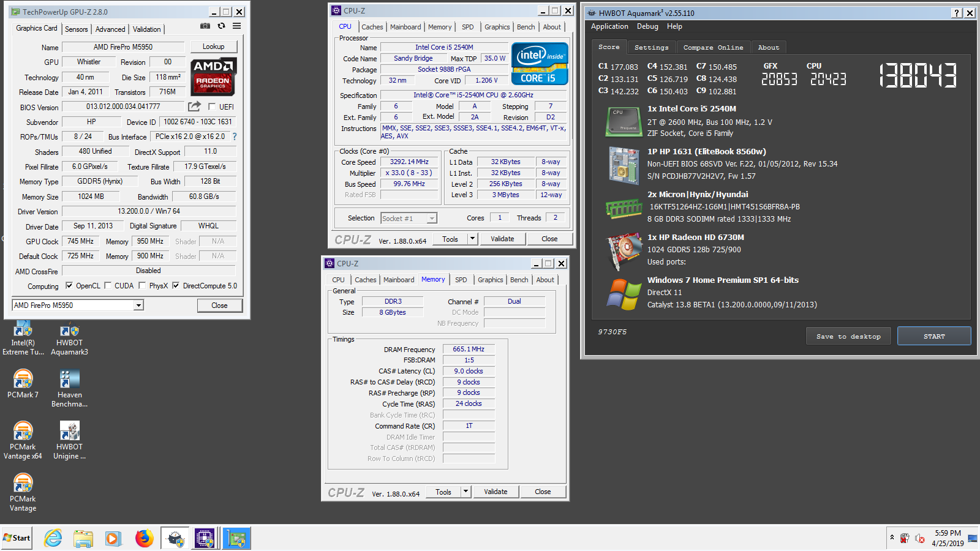Switch to the Sensors tab in GPU-Z
The width and height of the screenshot is (980, 551).
[x=77, y=29]
